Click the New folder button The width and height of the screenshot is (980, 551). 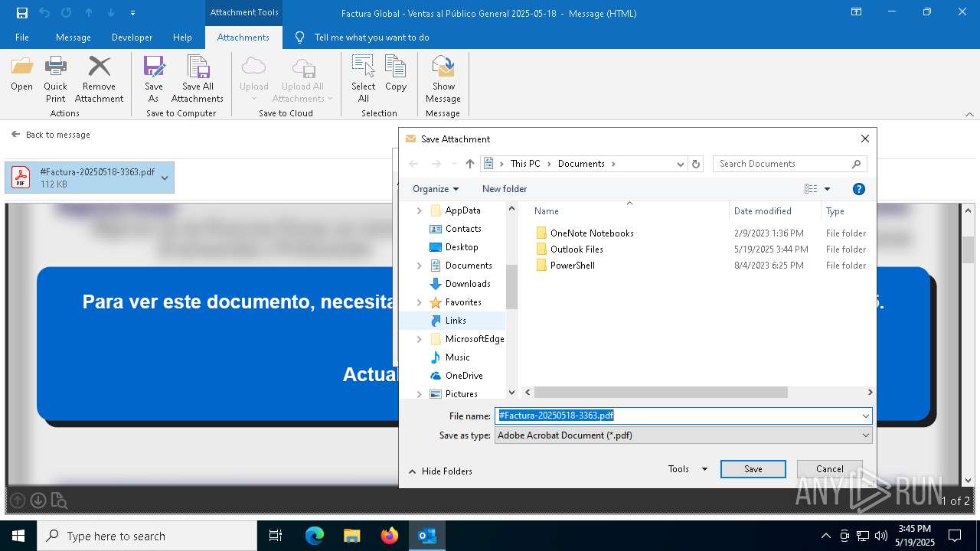505,189
